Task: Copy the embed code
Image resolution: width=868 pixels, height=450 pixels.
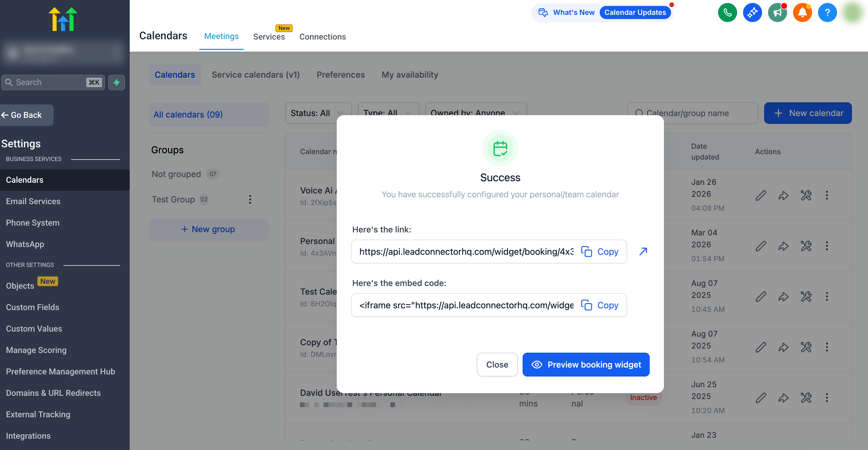Action: pyautogui.click(x=600, y=305)
